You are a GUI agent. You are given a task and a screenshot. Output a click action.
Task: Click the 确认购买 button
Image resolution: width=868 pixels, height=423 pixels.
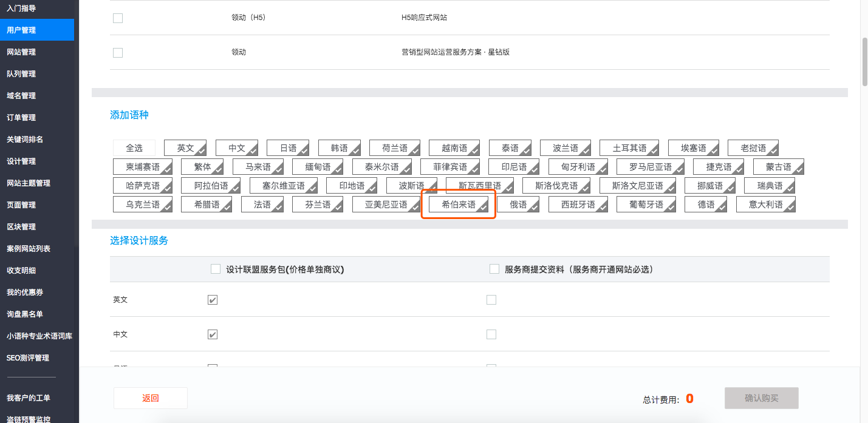(761, 398)
